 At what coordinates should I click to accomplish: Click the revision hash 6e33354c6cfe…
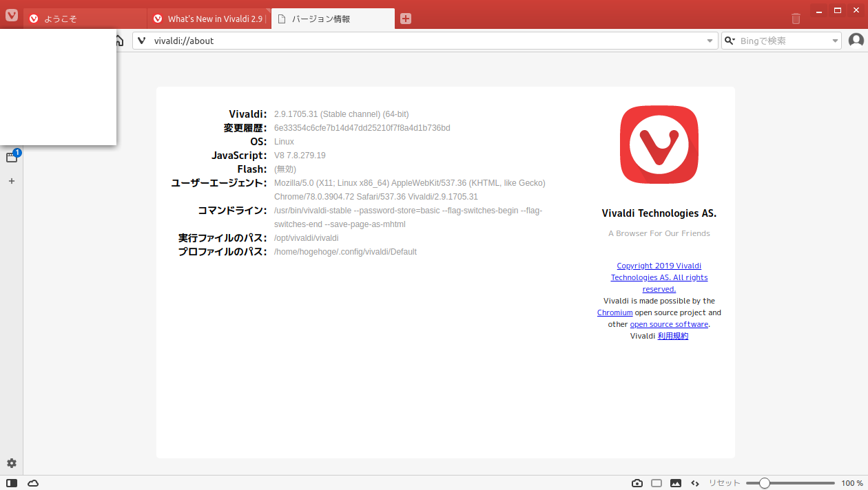362,128
